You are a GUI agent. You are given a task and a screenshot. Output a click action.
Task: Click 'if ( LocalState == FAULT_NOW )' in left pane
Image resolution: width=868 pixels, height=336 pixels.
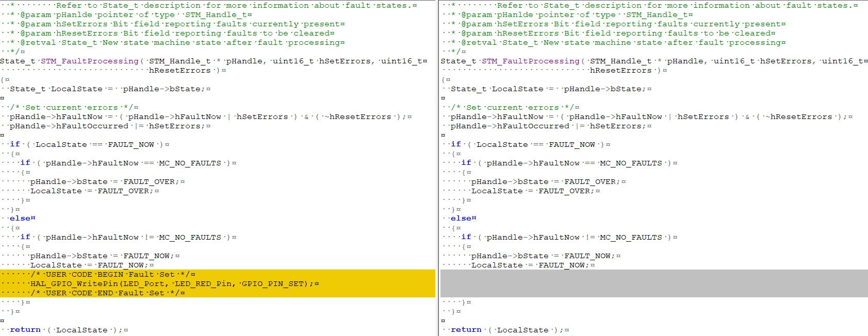pos(87,144)
